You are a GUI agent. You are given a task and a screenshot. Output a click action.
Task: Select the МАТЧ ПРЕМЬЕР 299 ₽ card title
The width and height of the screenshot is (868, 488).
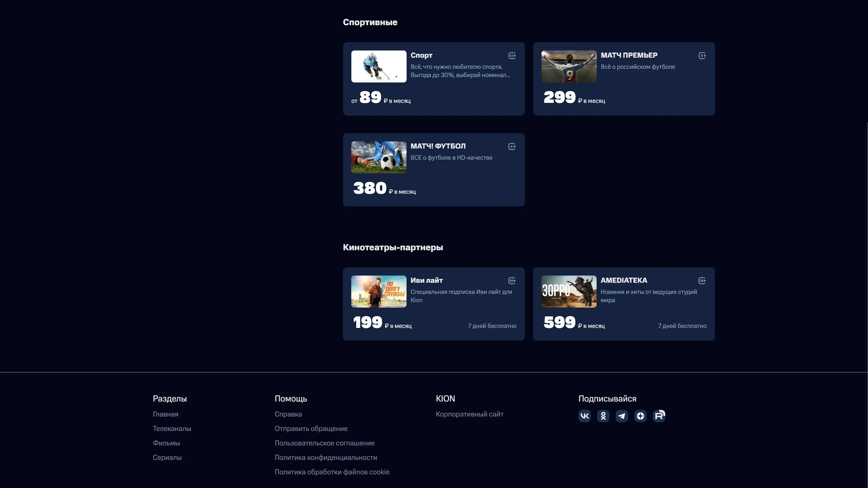[629, 55]
